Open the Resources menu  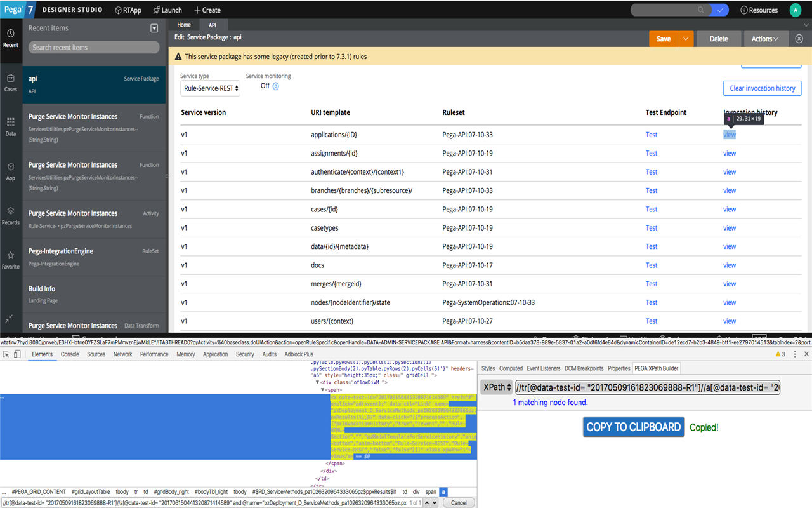click(x=759, y=10)
